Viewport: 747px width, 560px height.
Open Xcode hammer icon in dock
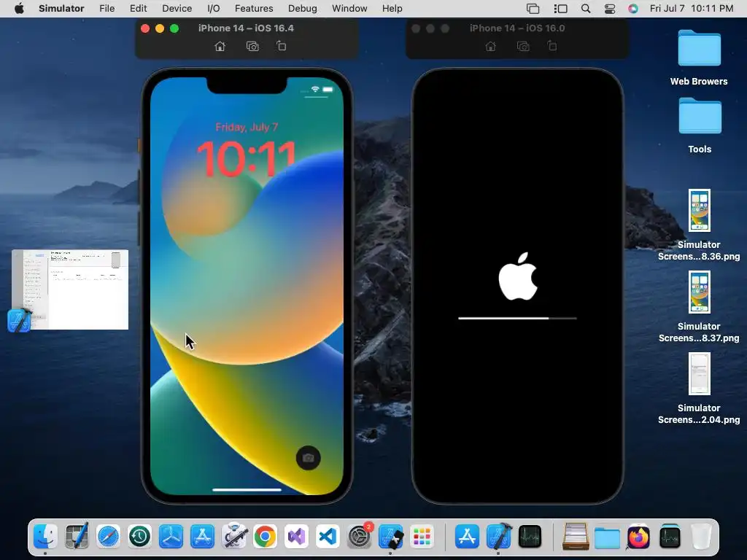tap(499, 537)
